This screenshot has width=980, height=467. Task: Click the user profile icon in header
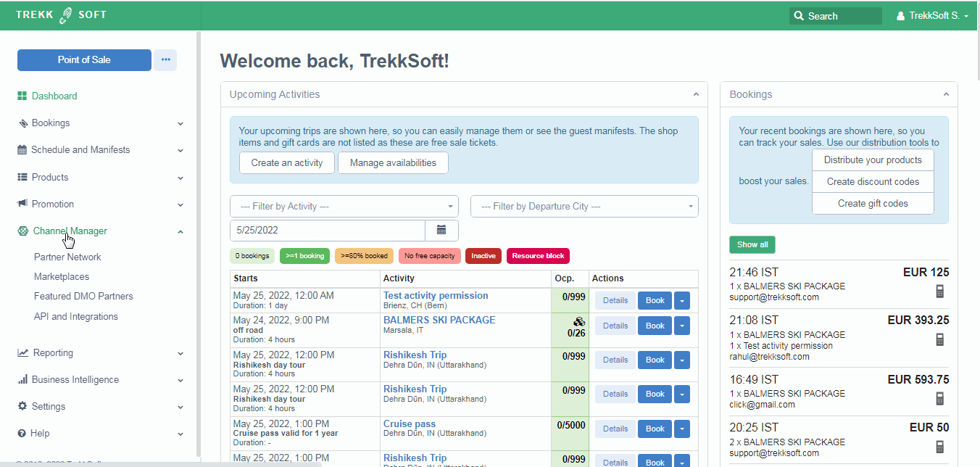tap(901, 15)
